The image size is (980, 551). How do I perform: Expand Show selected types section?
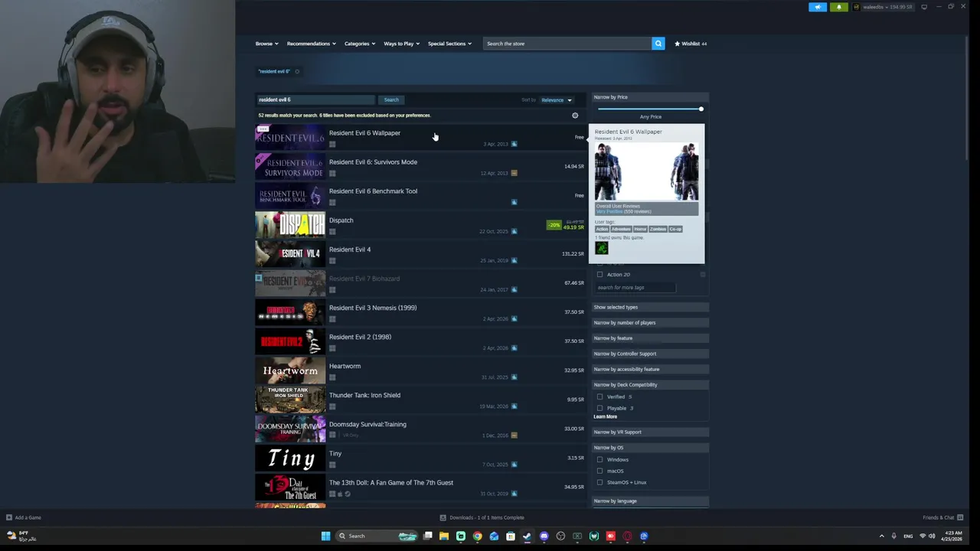[649, 308]
